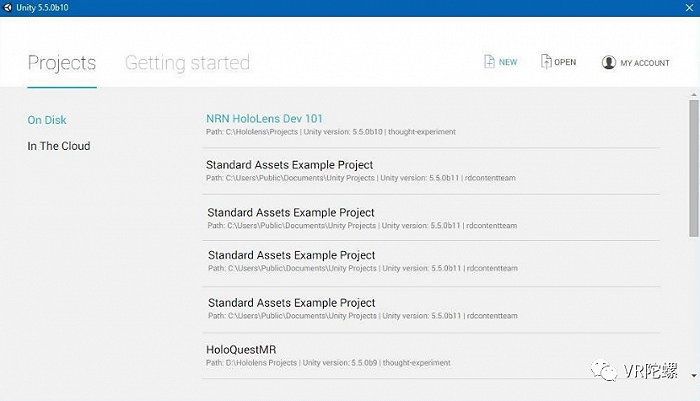Open the first Standard Assets Example Project
Image resolution: width=700 pixels, height=401 pixels.
tap(290, 165)
